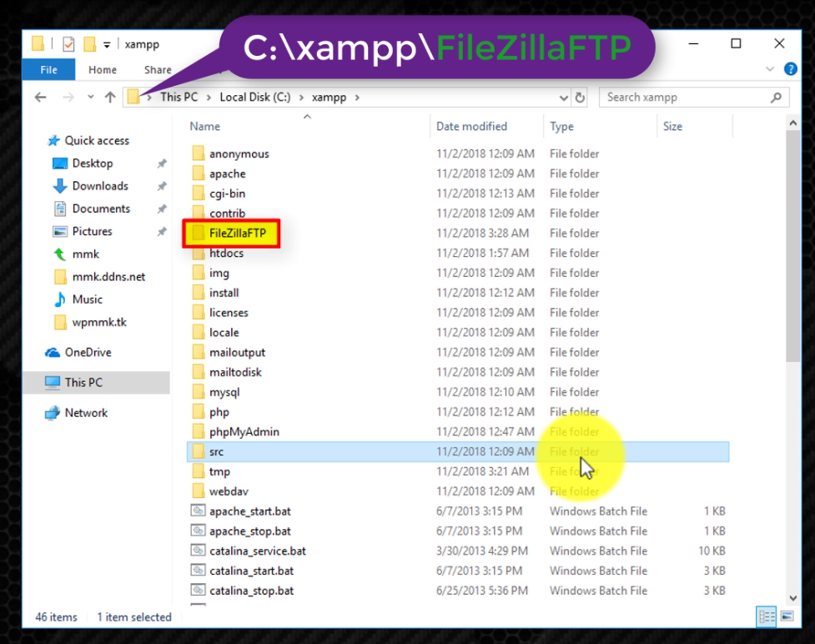Click the New folder quick access icon

[x=90, y=44]
